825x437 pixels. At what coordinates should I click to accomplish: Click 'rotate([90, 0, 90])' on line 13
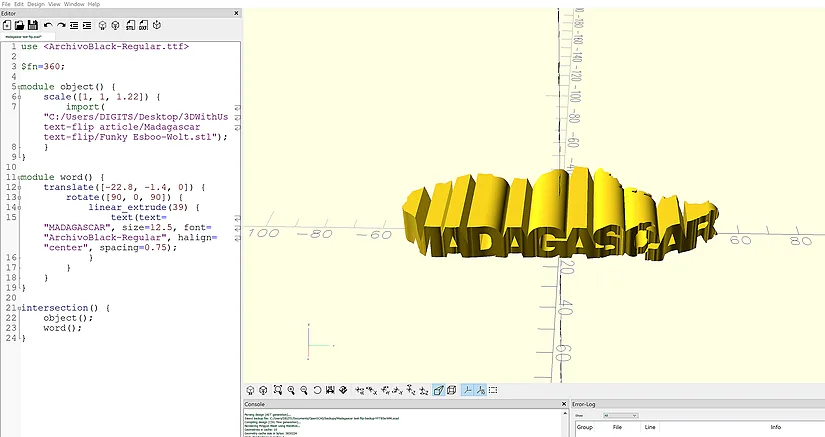pyautogui.click(x=118, y=197)
